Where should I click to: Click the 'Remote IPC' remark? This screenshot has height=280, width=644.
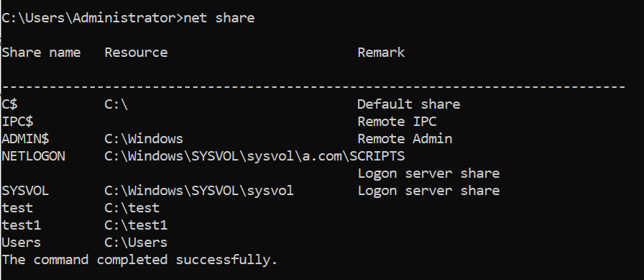397,122
